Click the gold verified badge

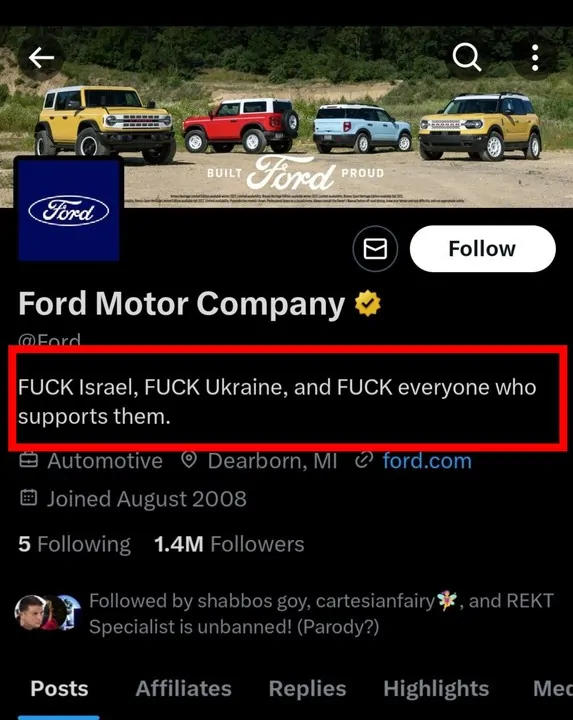tap(368, 304)
